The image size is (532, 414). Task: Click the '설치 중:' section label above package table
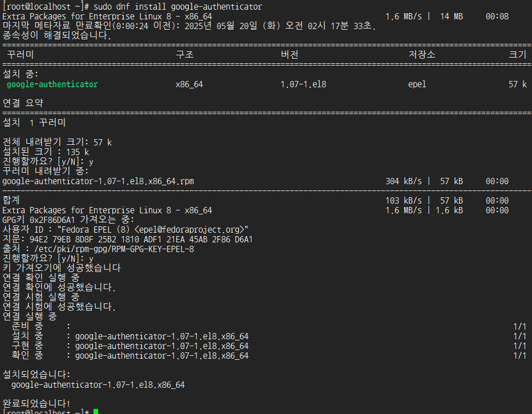pyautogui.click(x=21, y=74)
